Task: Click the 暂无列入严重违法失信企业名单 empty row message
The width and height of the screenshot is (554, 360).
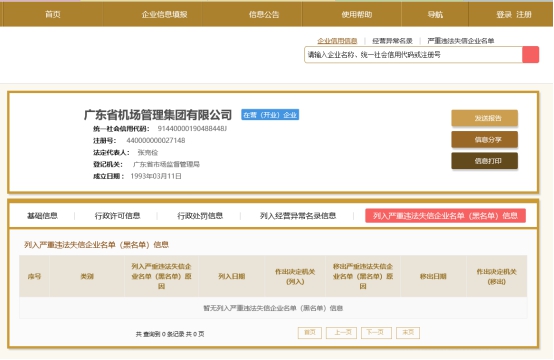Action: click(x=273, y=308)
